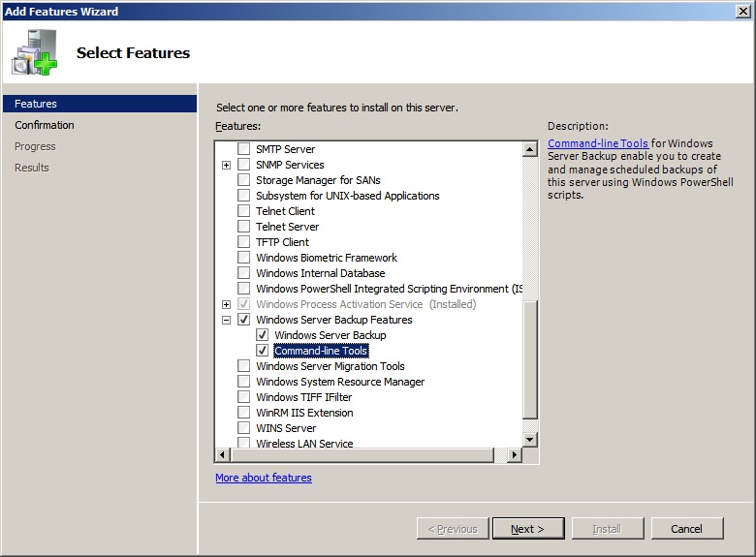756x557 pixels.
Task: Select Windows Biometric Framework row text
Action: (327, 258)
